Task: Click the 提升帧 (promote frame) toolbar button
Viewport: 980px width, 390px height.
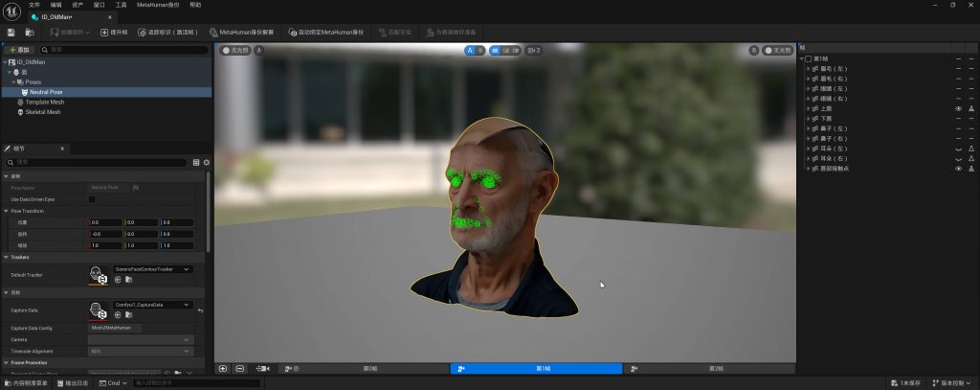Action: pos(115,32)
